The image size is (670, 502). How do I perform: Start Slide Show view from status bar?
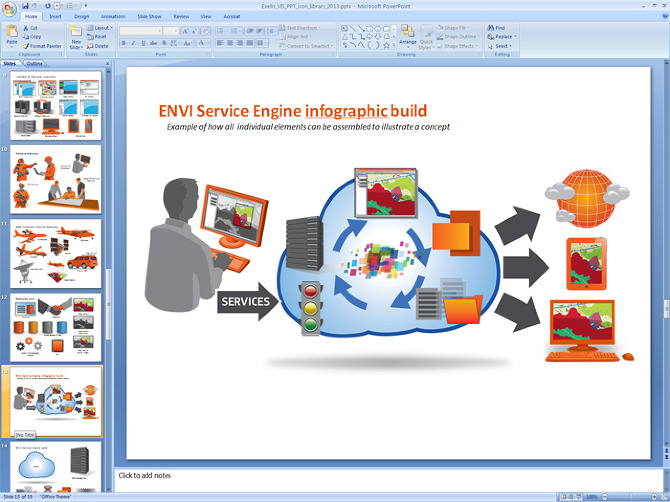coord(579,497)
